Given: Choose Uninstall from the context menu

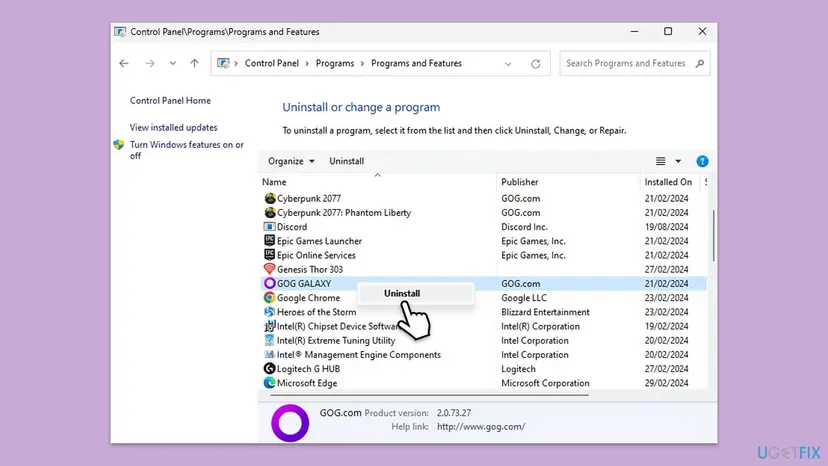Looking at the screenshot, I should click(402, 293).
